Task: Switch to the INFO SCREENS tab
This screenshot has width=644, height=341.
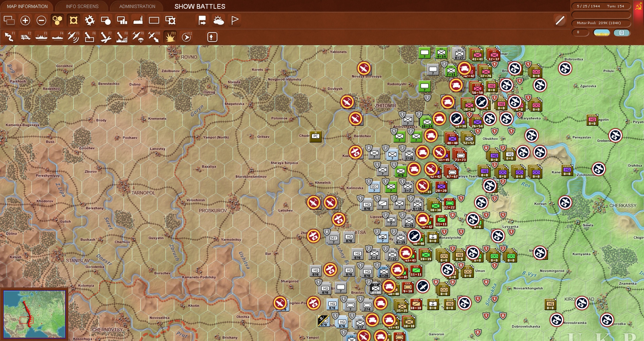Action: pyautogui.click(x=82, y=6)
